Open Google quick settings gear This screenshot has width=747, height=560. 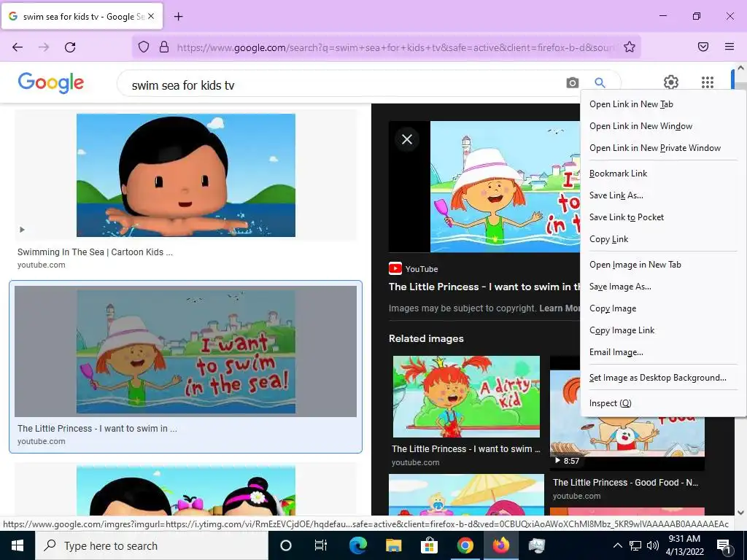coord(671,82)
